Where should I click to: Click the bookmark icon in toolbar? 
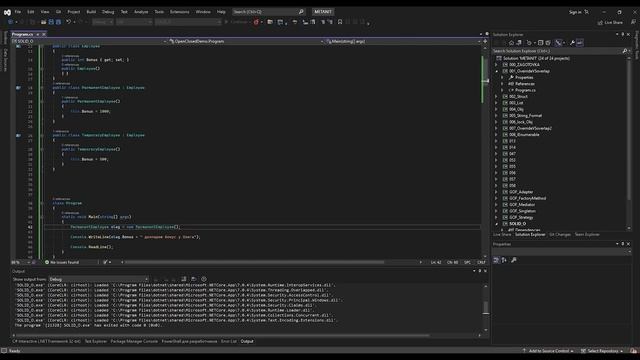tap(340, 22)
